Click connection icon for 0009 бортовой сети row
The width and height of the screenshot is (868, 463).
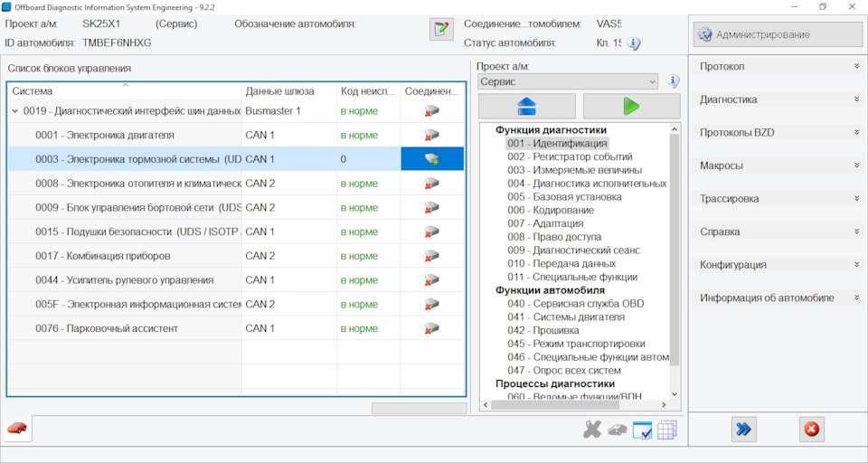(x=432, y=208)
